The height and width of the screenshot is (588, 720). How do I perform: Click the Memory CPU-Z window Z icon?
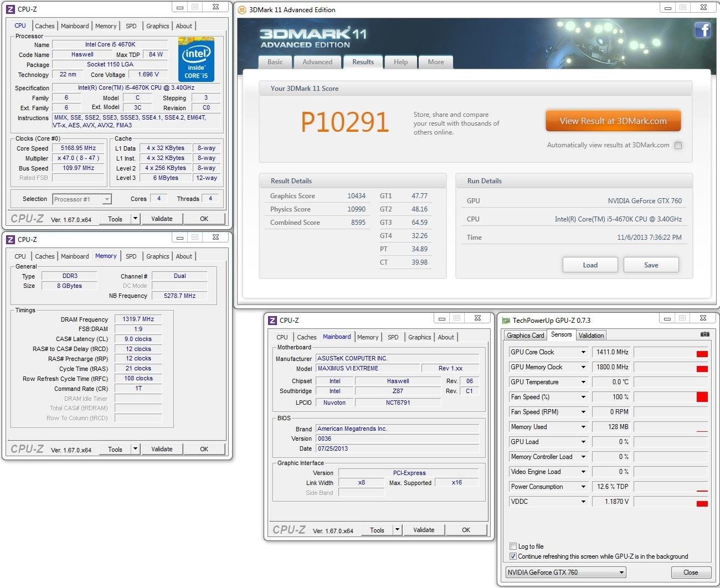coord(11,239)
